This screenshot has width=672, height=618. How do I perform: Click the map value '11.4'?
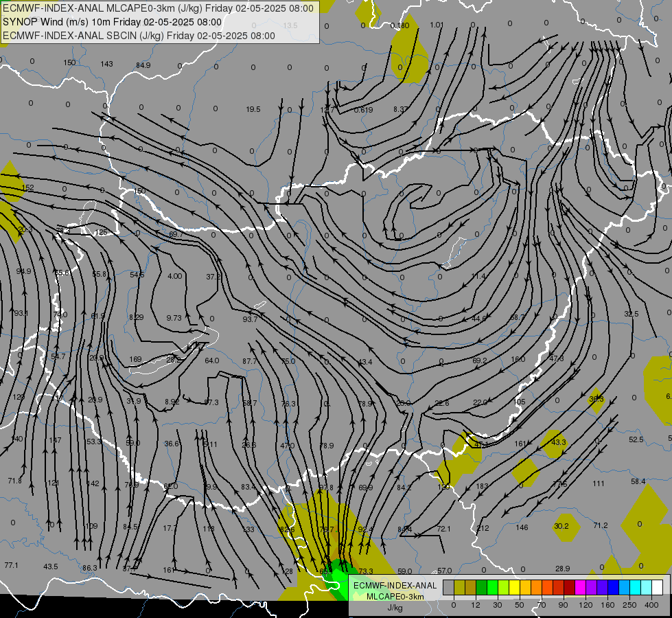478,277
